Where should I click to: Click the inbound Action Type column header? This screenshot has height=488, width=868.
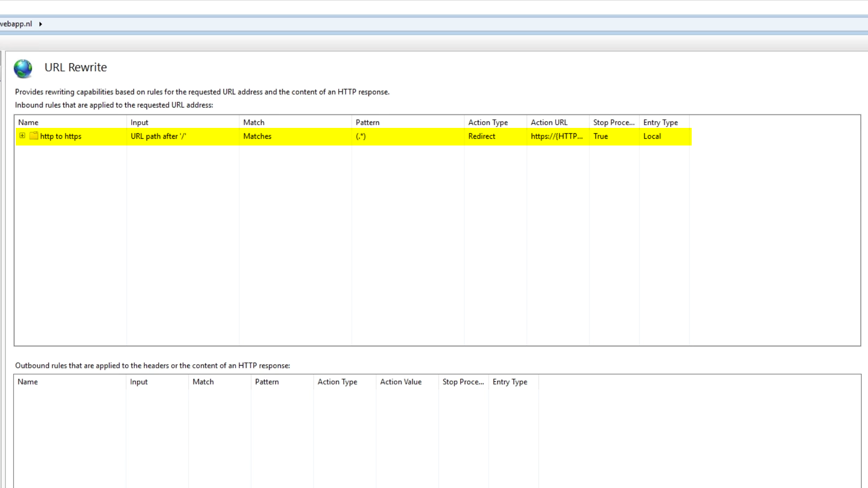pyautogui.click(x=488, y=122)
